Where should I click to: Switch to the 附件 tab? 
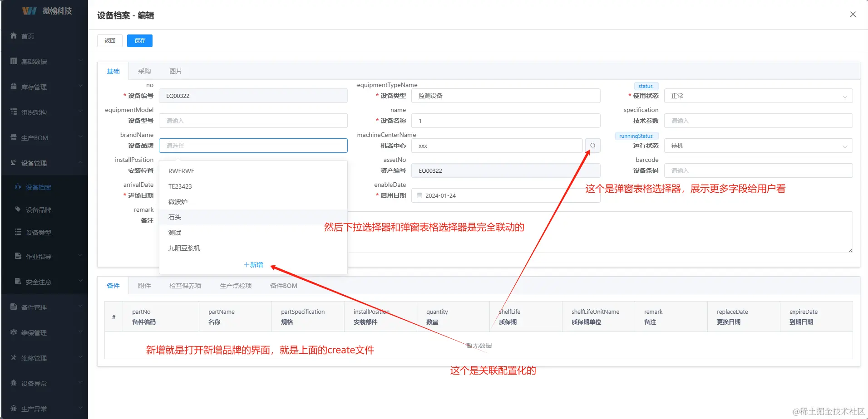click(144, 286)
